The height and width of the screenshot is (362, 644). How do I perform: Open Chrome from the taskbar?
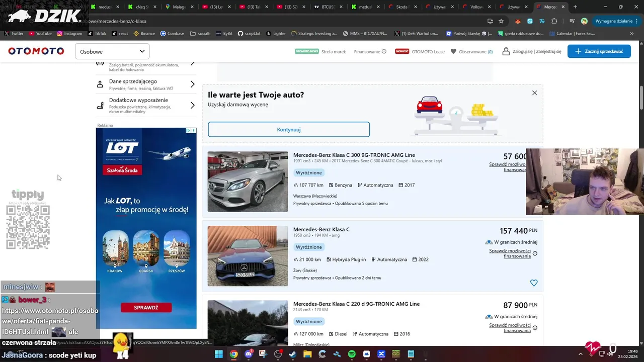click(x=233, y=354)
